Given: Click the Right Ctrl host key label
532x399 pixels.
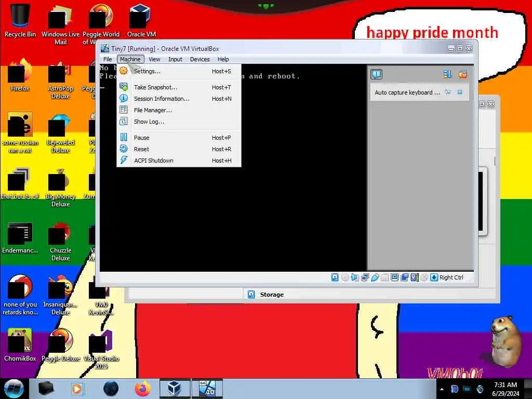Looking at the screenshot, I should click(451, 277).
